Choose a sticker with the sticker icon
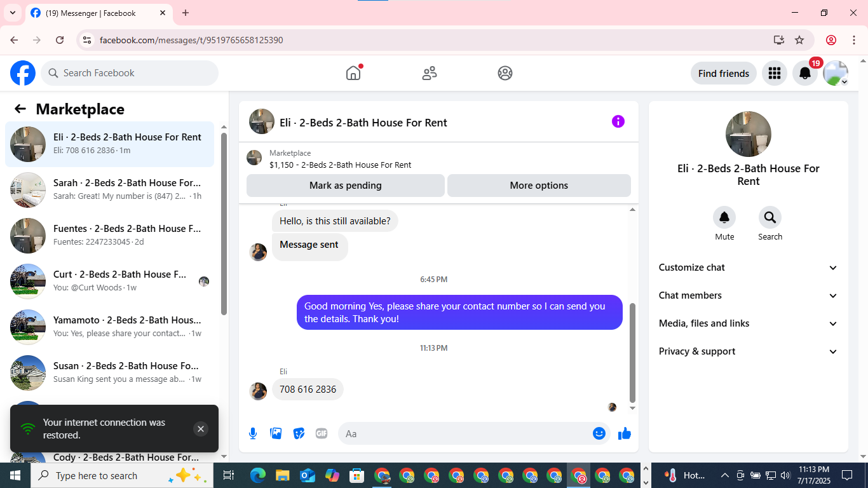868x488 pixels. [x=299, y=433]
